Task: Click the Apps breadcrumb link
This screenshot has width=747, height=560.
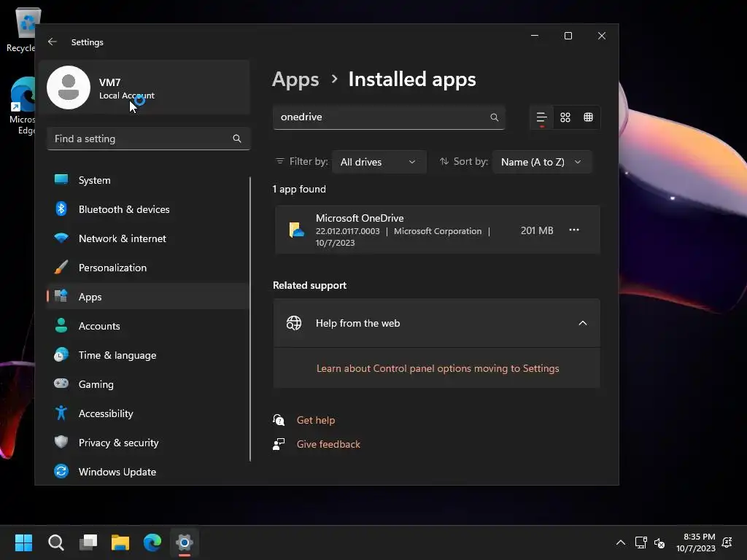Action: pos(295,79)
